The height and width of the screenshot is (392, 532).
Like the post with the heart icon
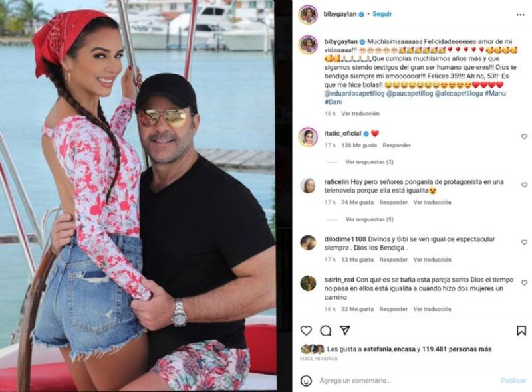(x=306, y=330)
